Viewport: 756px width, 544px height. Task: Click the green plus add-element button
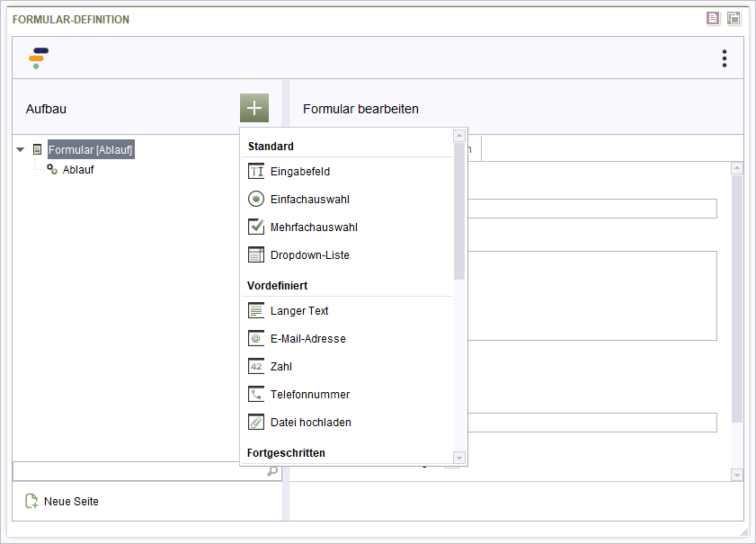coord(254,108)
